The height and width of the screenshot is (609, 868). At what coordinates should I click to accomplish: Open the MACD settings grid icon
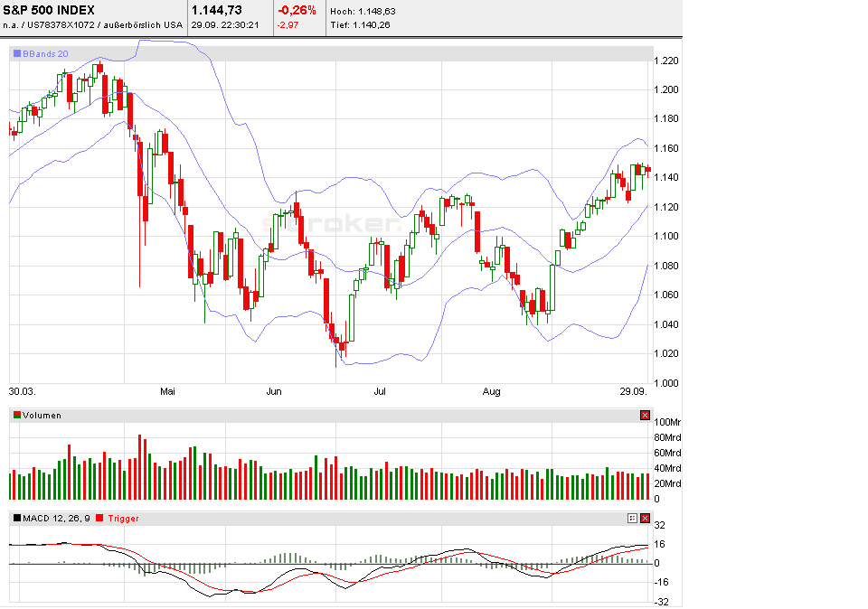(633, 518)
